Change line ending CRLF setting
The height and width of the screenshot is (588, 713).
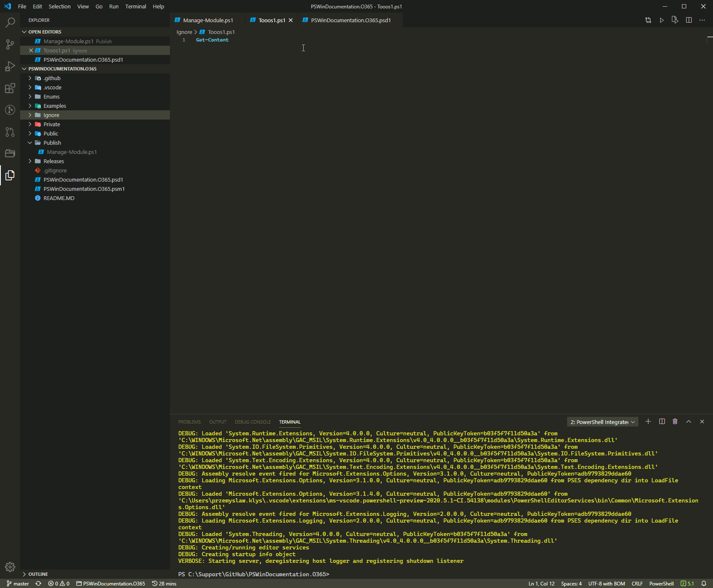pyautogui.click(x=637, y=583)
